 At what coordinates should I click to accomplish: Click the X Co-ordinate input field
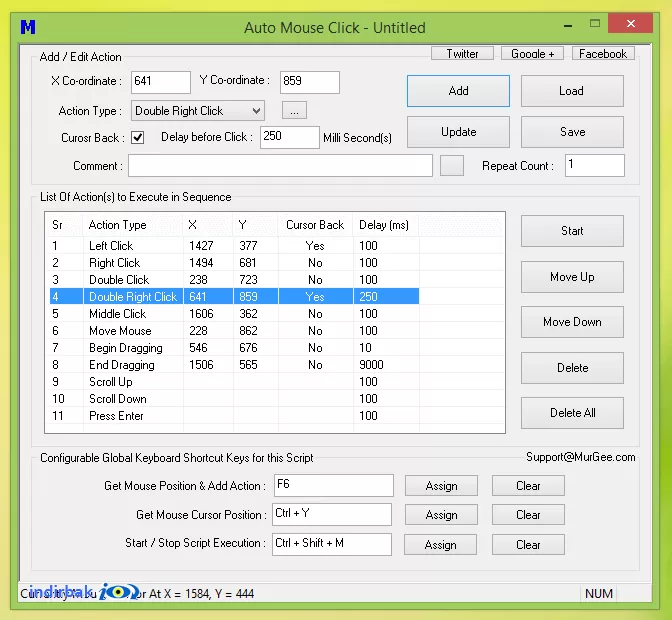pos(161,82)
